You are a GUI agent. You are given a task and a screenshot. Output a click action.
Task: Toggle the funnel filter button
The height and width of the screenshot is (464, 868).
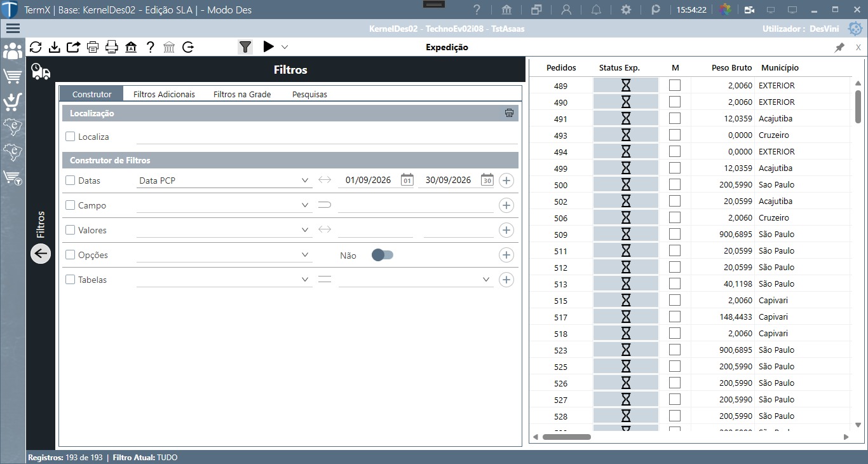(245, 47)
